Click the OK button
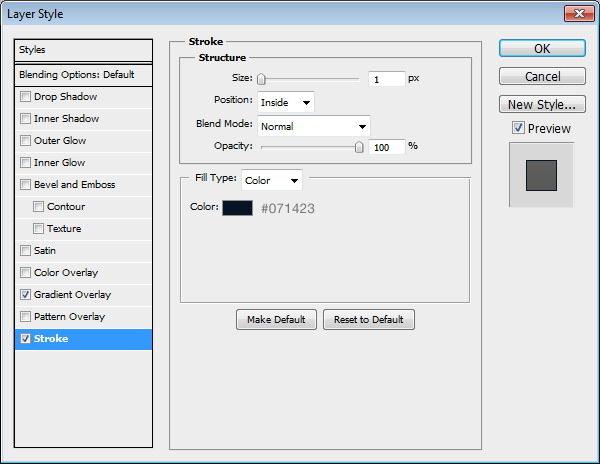The width and height of the screenshot is (600, 464). [542, 49]
